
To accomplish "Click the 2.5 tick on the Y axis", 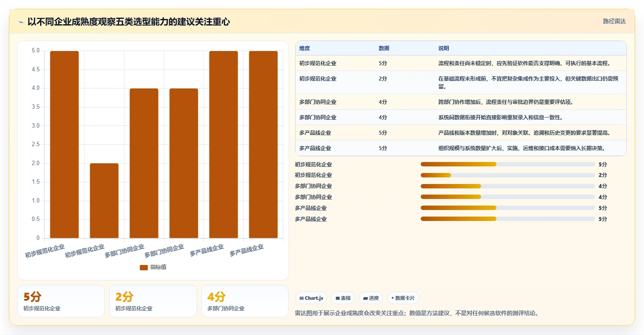I will 35,144.
